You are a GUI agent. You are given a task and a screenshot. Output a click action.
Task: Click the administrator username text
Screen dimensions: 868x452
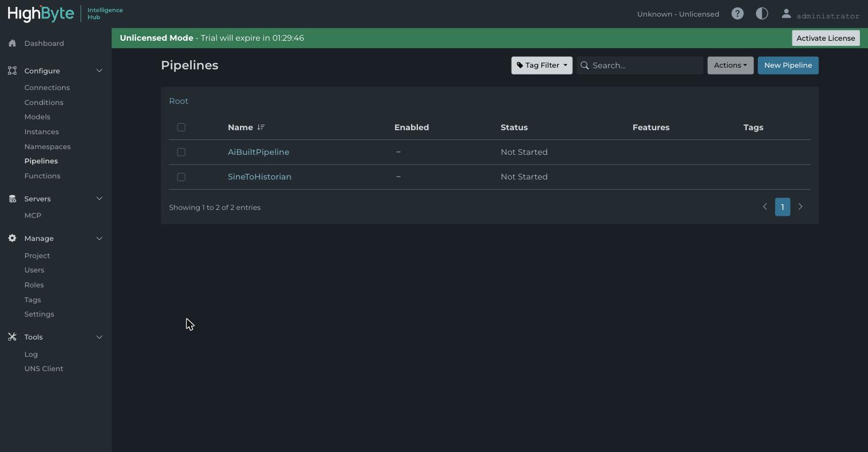(828, 15)
